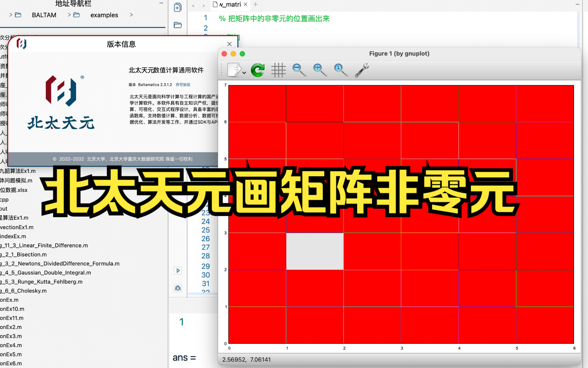Click the new file icon in sidebar
The height and width of the screenshot is (368, 588).
point(178,7)
